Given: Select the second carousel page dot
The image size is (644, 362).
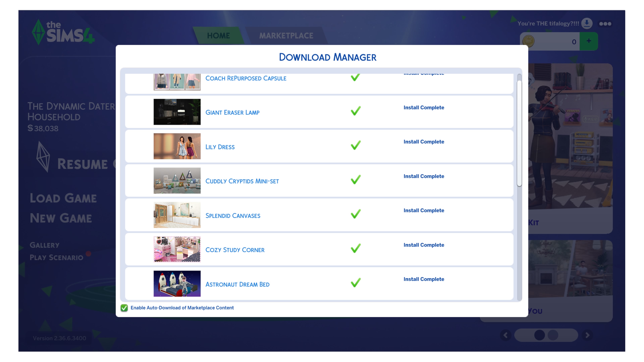Looking at the screenshot, I should pos(553,335).
